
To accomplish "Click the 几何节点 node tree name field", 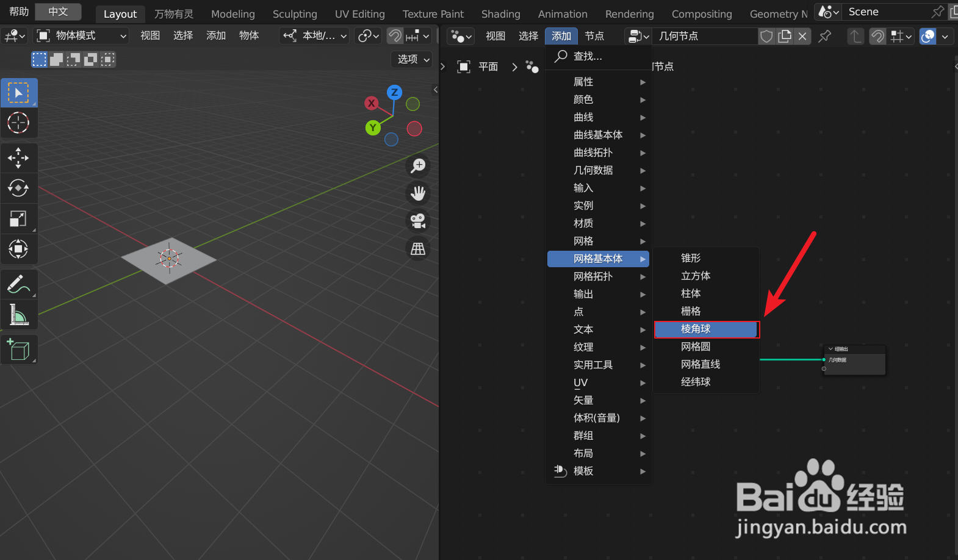I will [705, 36].
